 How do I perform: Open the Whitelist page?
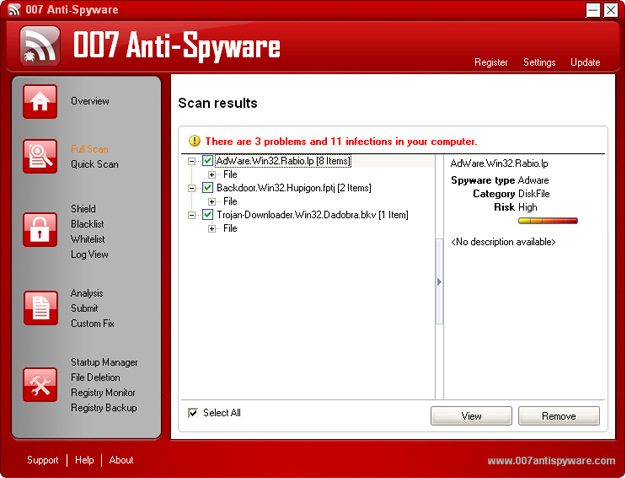88,239
